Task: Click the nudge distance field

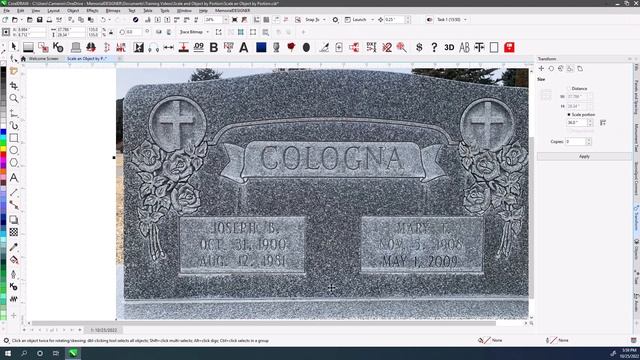Action: [394, 20]
